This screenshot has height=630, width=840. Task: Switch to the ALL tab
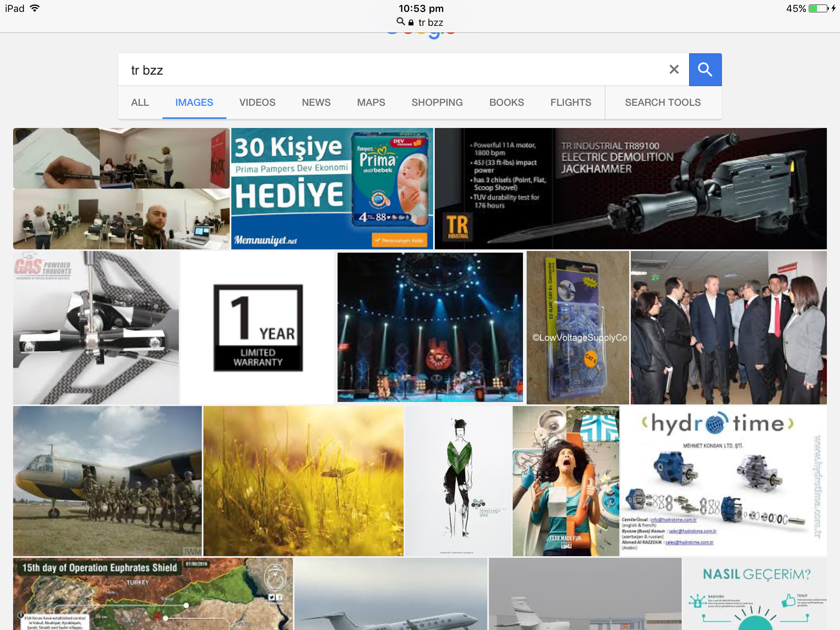pos(140,103)
